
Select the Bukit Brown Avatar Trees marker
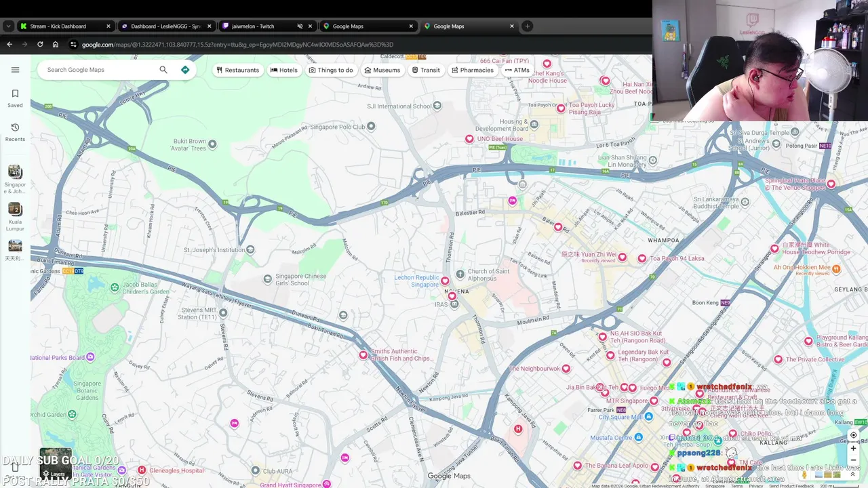(x=212, y=144)
